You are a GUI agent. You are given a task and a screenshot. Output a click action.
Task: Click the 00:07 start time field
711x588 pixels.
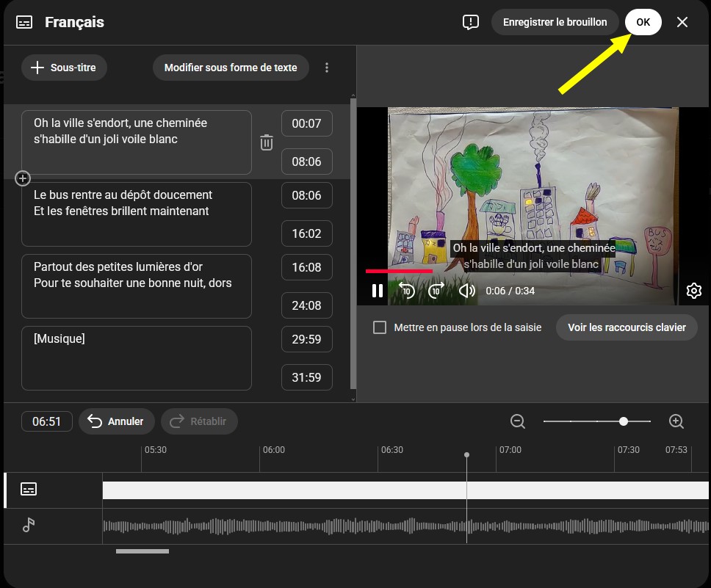click(306, 123)
